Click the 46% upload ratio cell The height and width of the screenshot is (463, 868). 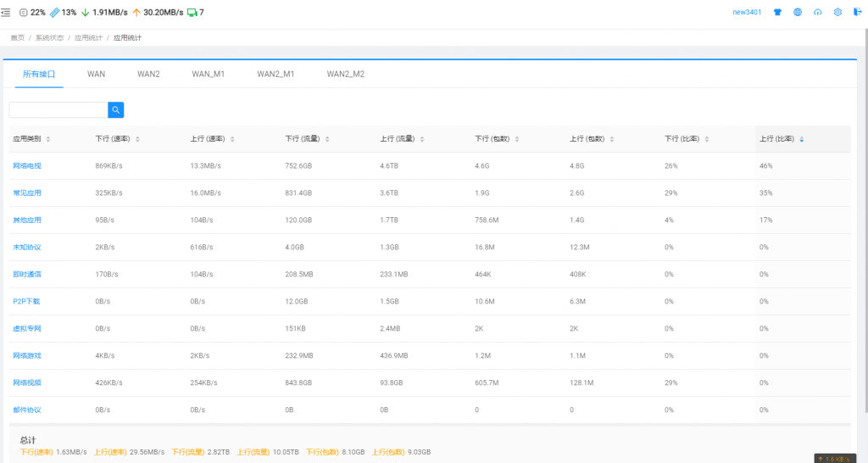pos(766,166)
